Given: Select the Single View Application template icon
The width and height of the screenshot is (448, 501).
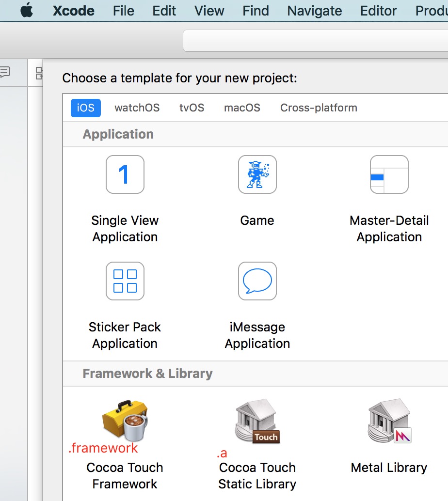Looking at the screenshot, I should (125, 174).
